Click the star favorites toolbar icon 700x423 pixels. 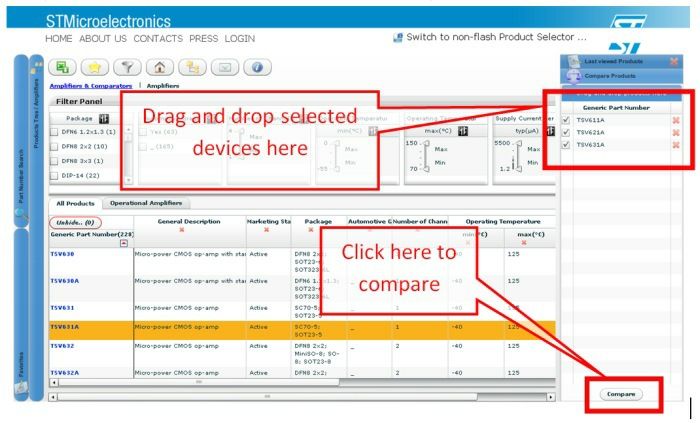[x=95, y=67]
